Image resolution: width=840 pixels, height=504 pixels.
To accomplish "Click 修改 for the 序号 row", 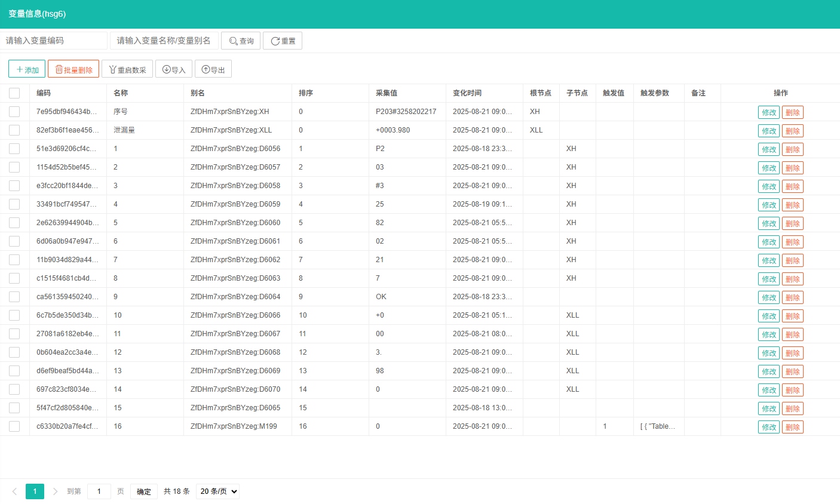I will click(x=769, y=112).
